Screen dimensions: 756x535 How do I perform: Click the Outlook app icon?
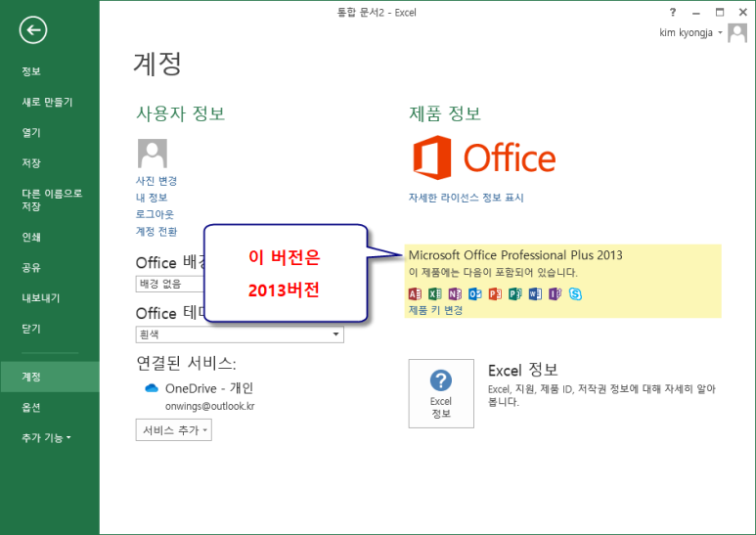click(x=475, y=293)
